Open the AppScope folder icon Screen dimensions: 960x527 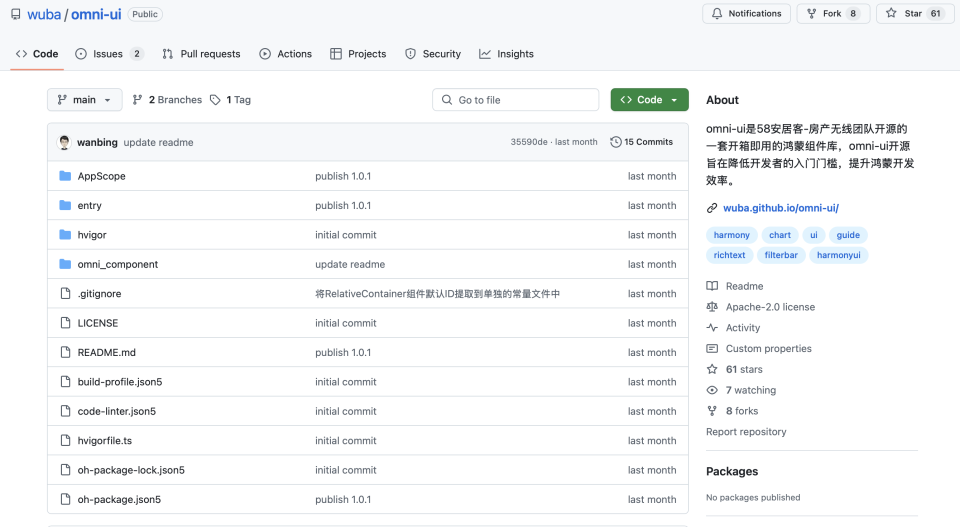pos(65,176)
